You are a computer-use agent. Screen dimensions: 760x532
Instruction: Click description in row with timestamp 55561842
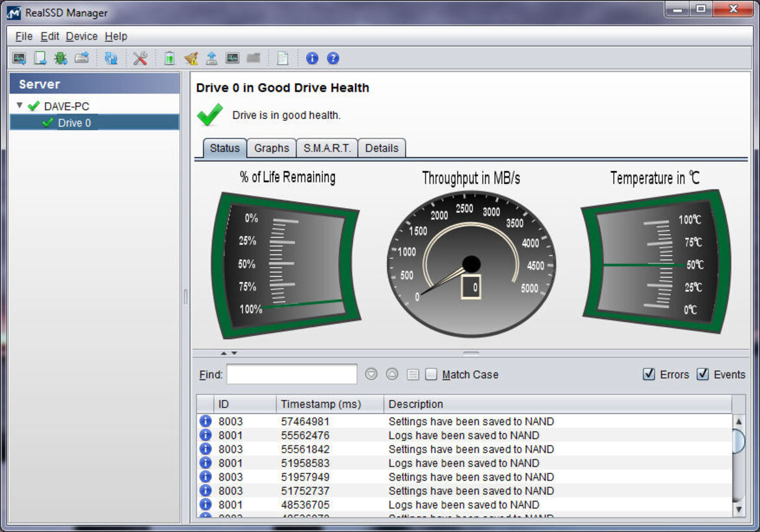tap(471, 449)
